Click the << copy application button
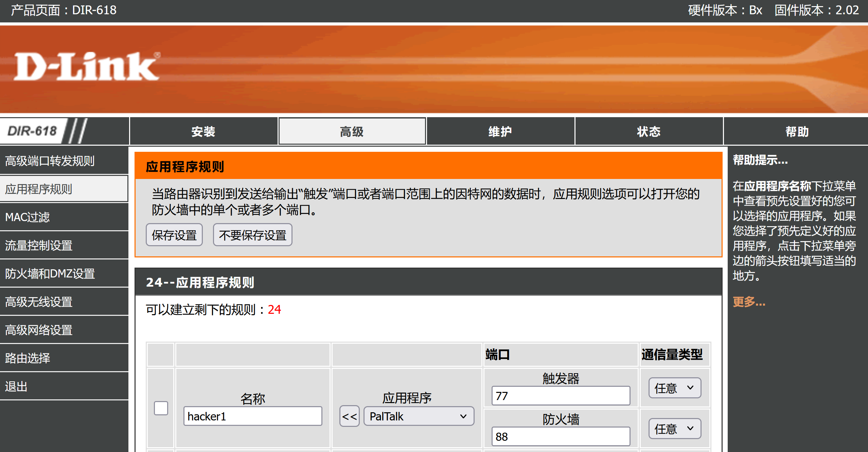The width and height of the screenshot is (868, 452). [349, 416]
